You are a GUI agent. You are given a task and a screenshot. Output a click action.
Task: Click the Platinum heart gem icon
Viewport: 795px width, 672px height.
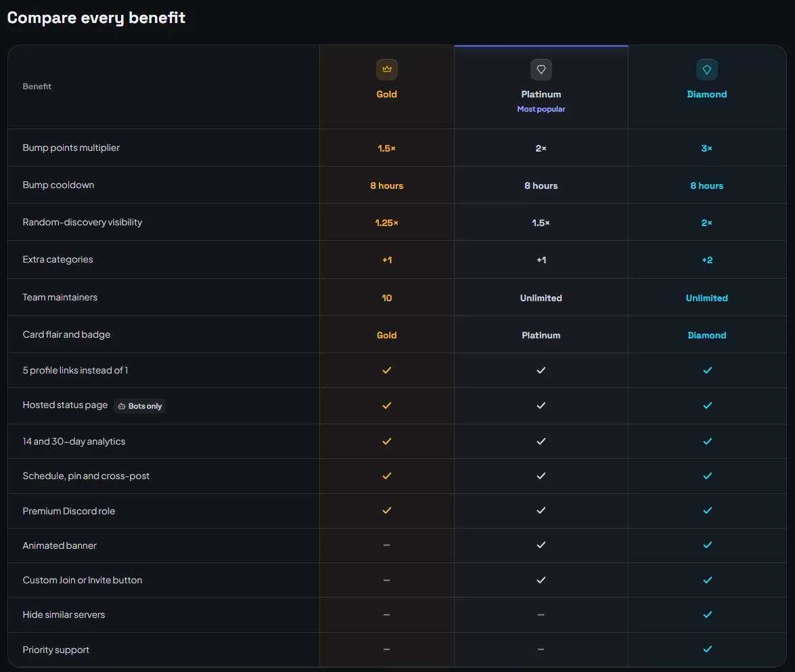[541, 70]
